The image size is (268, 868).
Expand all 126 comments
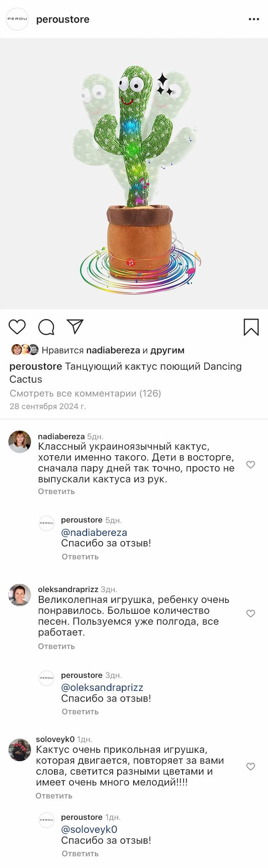coord(85,393)
